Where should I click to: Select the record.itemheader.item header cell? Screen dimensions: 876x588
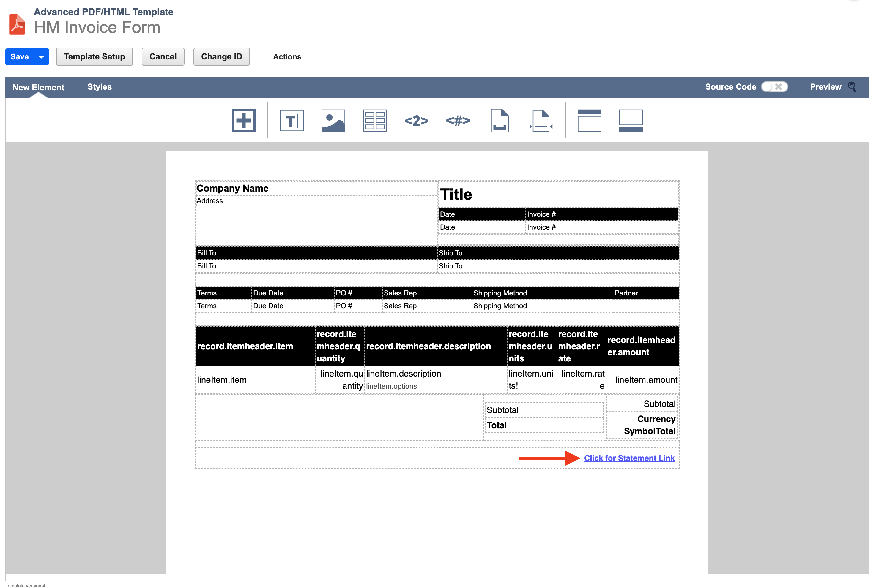[255, 346]
